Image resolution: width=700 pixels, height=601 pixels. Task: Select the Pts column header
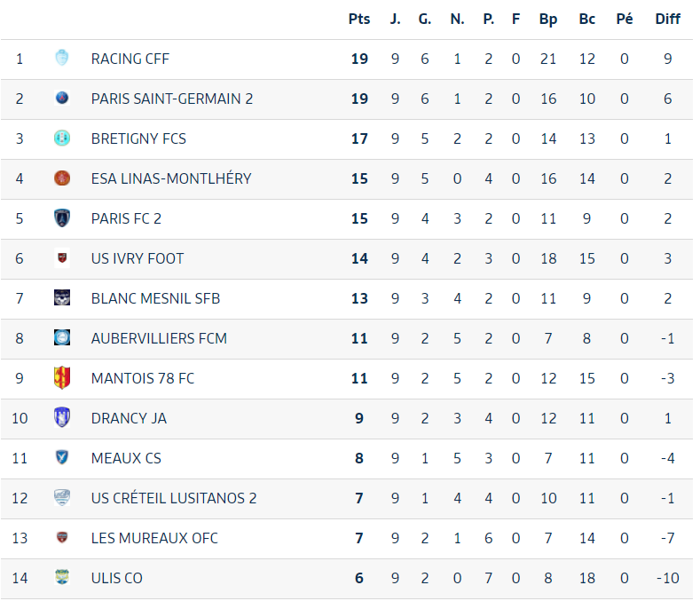click(x=359, y=19)
